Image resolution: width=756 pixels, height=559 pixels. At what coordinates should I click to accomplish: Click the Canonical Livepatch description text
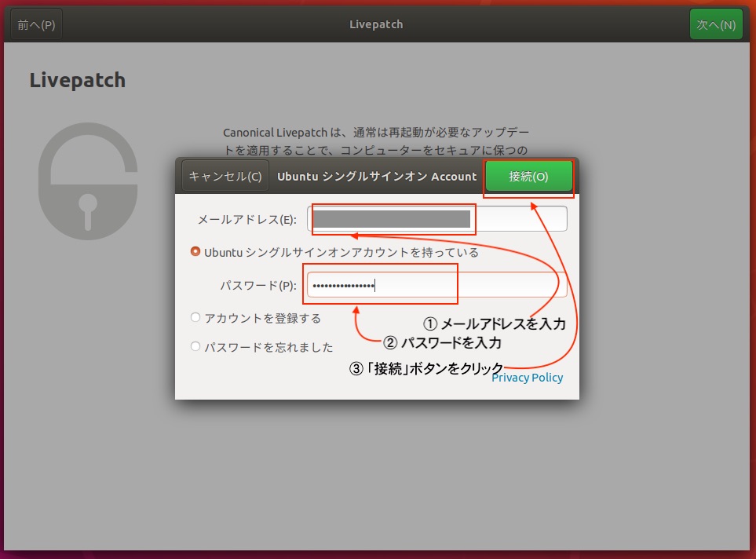(376, 141)
